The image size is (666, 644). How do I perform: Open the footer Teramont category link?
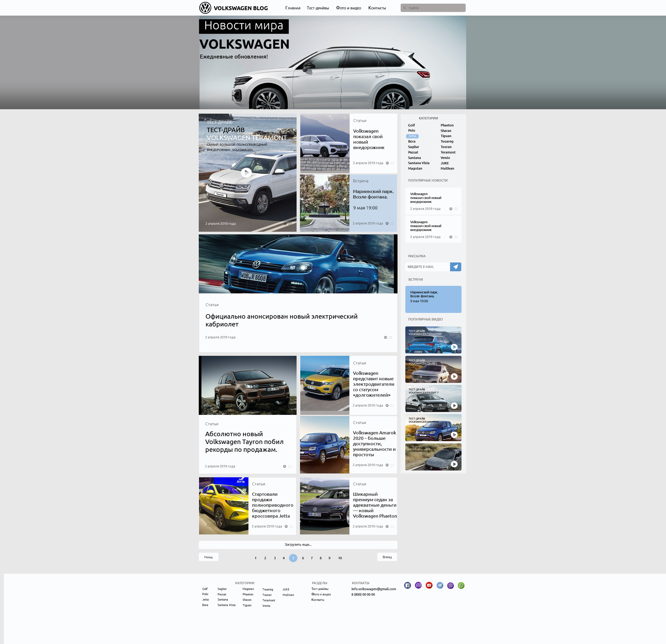coord(269,601)
